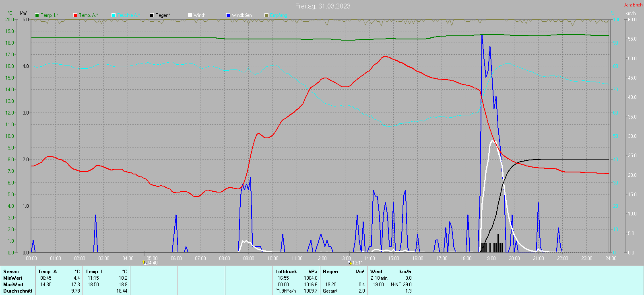Click the 19:00 time axis label
The image size is (644, 295).
pos(490,258)
